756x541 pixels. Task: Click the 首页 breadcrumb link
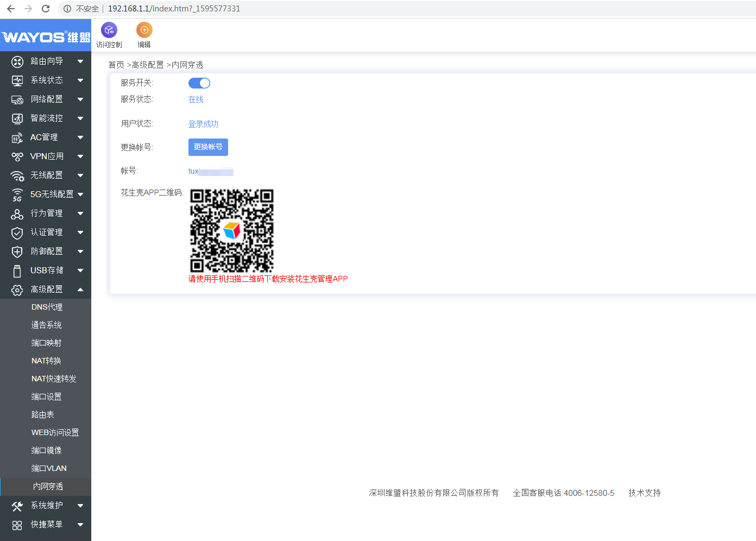coord(116,65)
